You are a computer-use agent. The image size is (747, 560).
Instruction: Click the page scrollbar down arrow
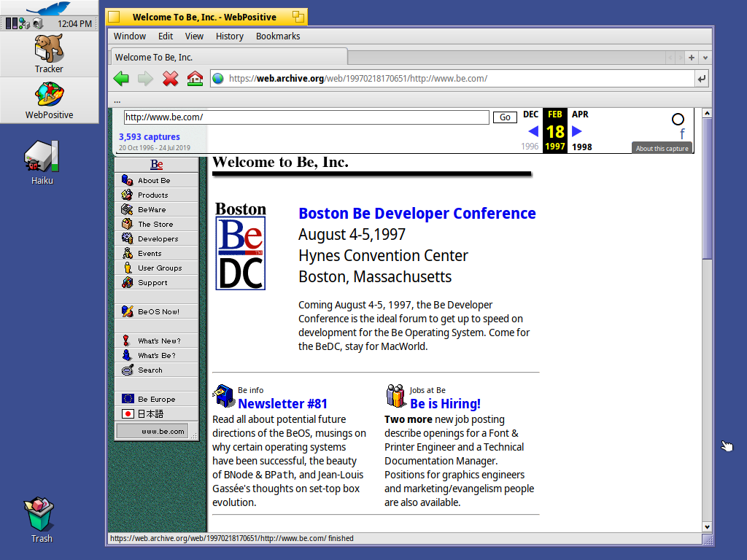click(707, 527)
